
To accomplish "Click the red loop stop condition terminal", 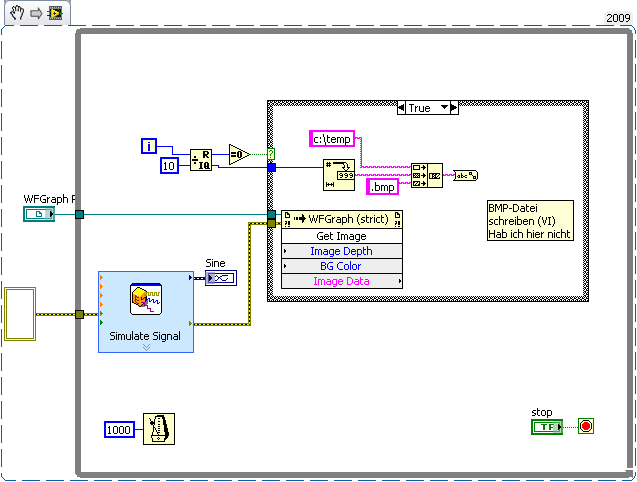I will (586, 426).
